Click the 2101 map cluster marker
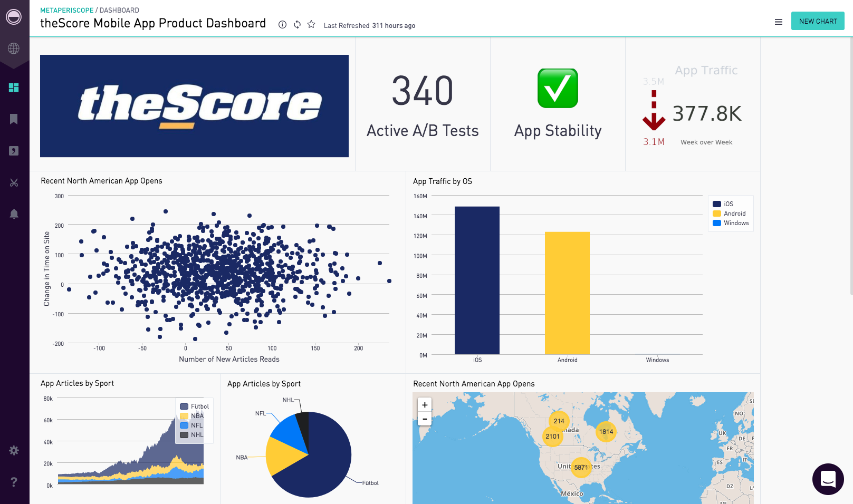853x504 pixels. point(552,436)
